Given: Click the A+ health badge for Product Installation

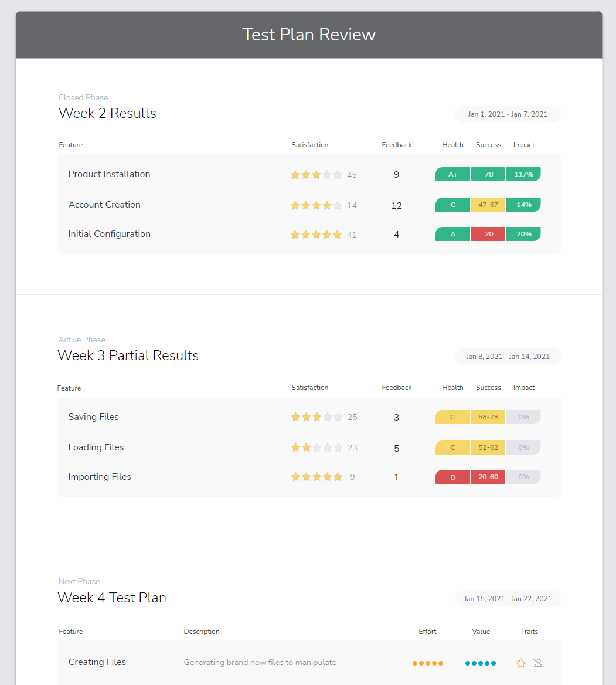Looking at the screenshot, I should point(452,174).
